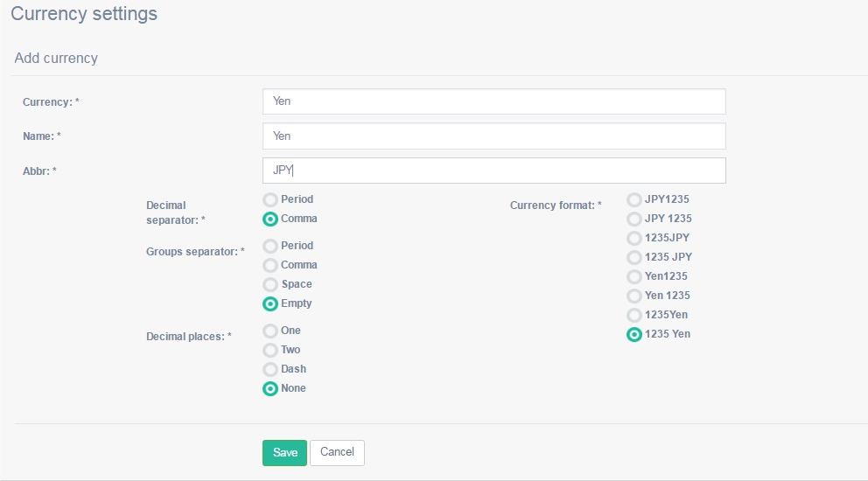
Task: Focus the Currency text field
Action: (493, 101)
